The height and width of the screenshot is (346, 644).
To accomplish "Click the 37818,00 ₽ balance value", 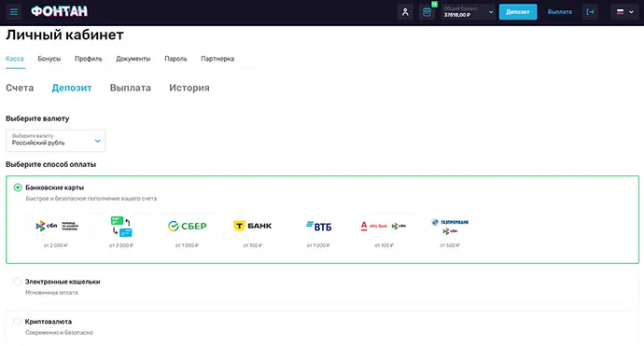I will click(457, 15).
